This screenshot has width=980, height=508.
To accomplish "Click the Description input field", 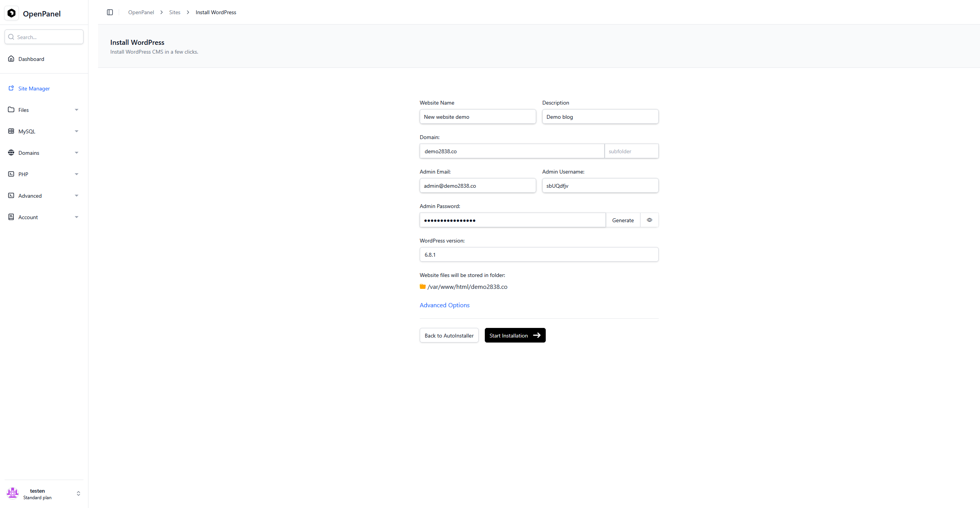I will pos(600,116).
